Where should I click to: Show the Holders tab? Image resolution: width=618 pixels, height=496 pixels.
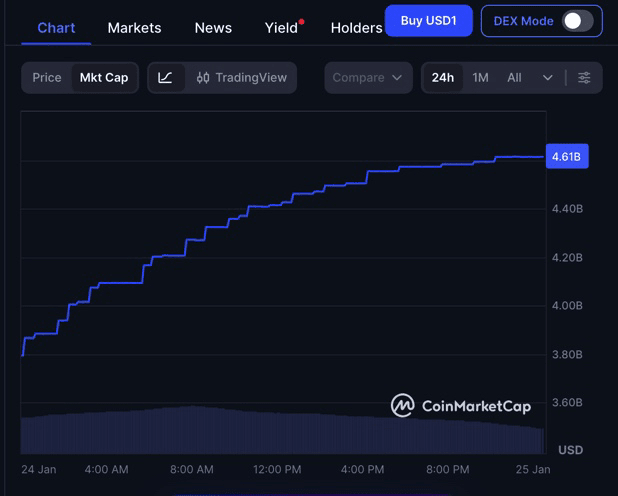pyautogui.click(x=356, y=28)
